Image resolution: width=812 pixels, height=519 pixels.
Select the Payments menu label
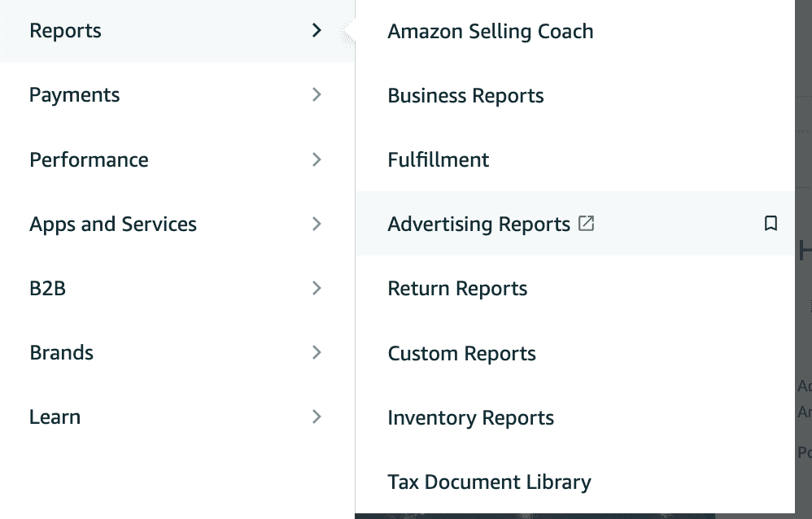click(x=74, y=95)
